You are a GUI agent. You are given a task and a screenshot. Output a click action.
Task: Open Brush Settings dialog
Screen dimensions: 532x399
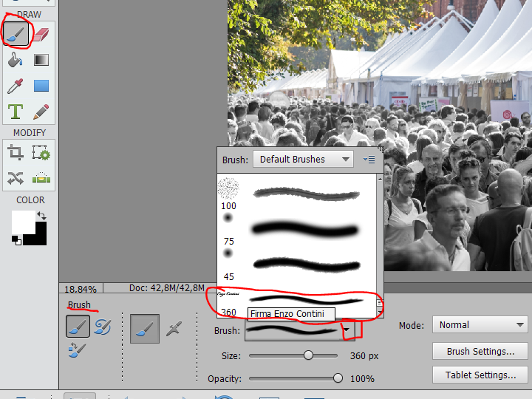pyautogui.click(x=480, y=351)
